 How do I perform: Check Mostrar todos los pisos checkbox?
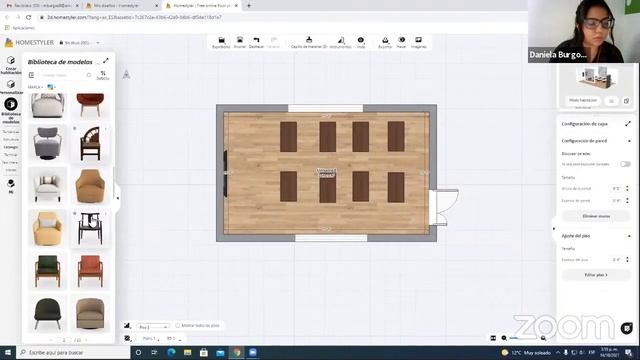[x=178, y=326]
